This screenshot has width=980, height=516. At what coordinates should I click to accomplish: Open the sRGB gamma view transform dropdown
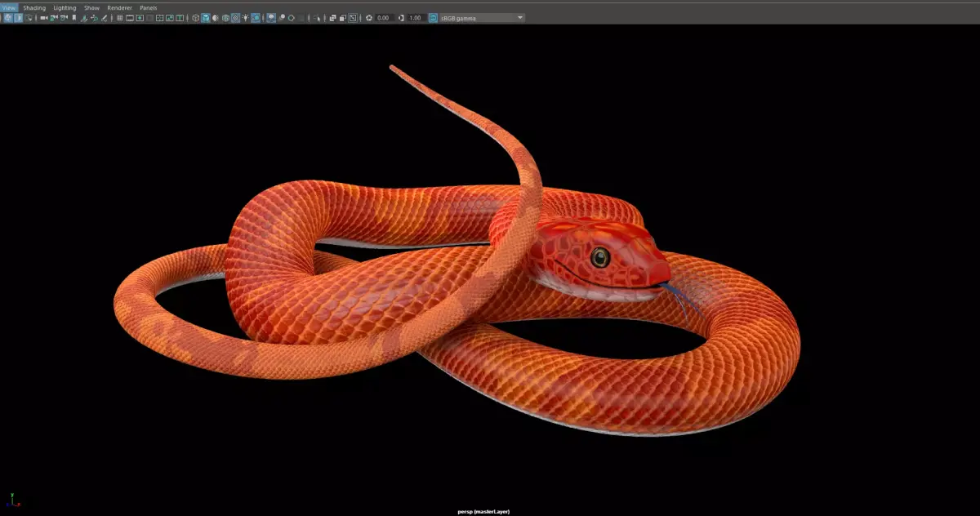tap(482, 18)
